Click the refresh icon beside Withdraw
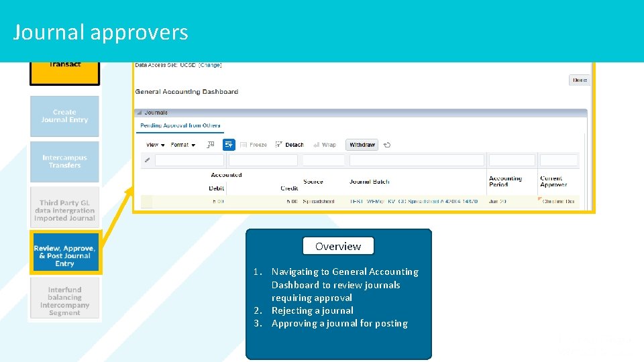 pos(387,145)
